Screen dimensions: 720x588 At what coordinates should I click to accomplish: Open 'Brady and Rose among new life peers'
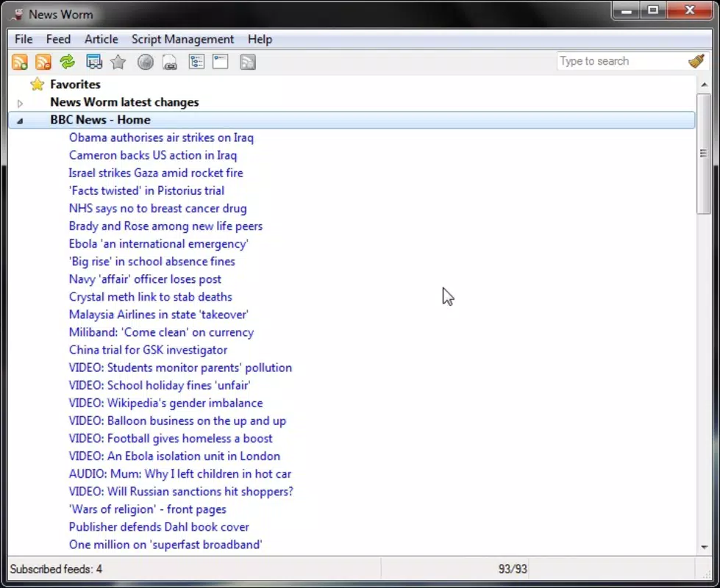pyautogui.click(x=165, y=226)
